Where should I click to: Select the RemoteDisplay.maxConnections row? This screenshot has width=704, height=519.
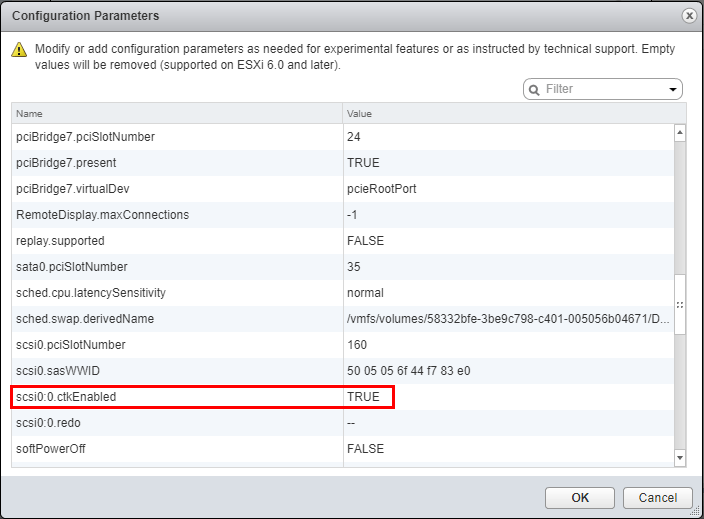(x=103, y=215)
